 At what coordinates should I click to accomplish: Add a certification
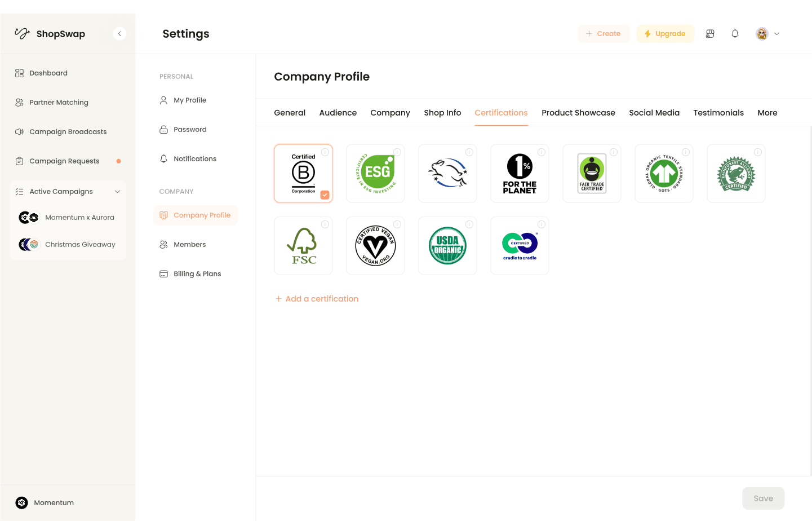(x=317, y=298)
